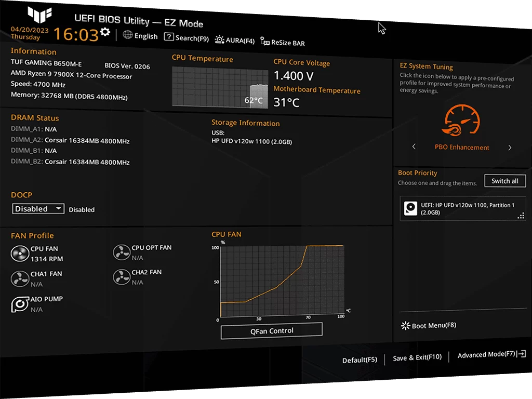The image size is (532, 399).
Task: Open the English language selector
Action: 140,36
